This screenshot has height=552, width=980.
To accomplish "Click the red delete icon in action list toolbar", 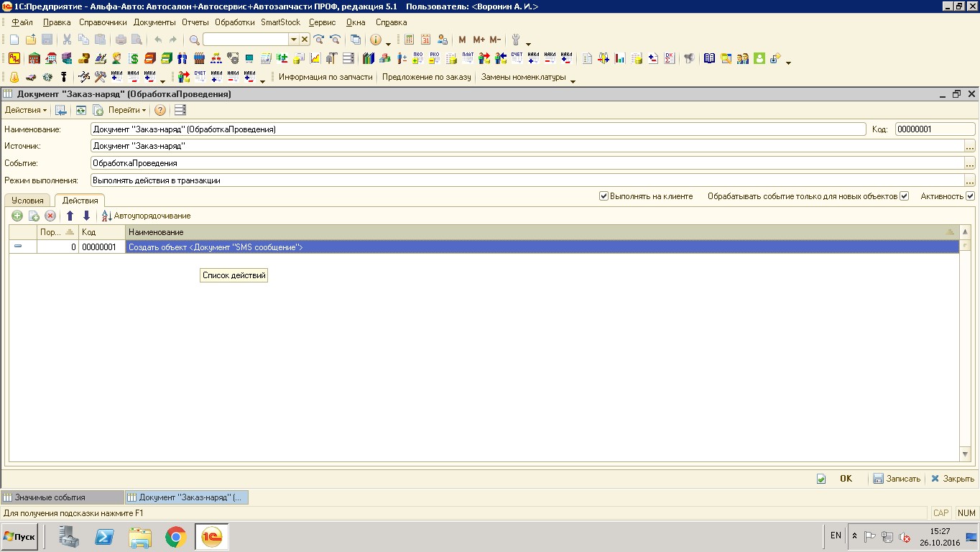I will [x=50, y=216].
